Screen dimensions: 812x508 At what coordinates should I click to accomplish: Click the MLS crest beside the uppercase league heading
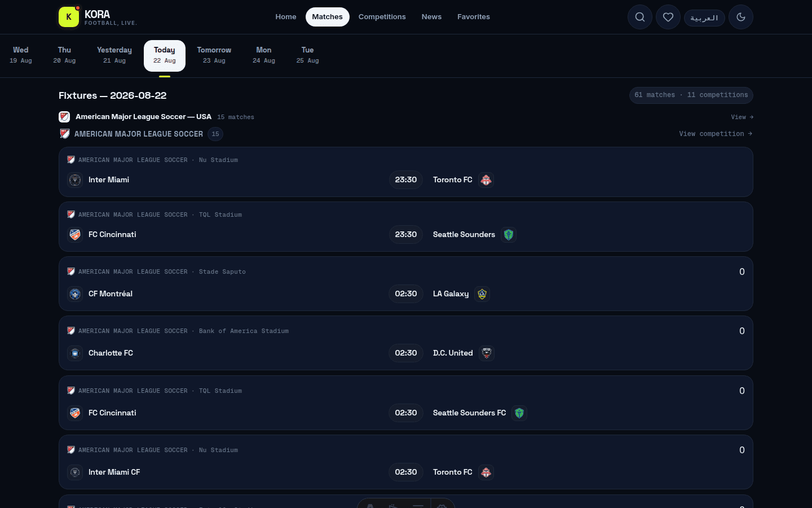[65, 134]
